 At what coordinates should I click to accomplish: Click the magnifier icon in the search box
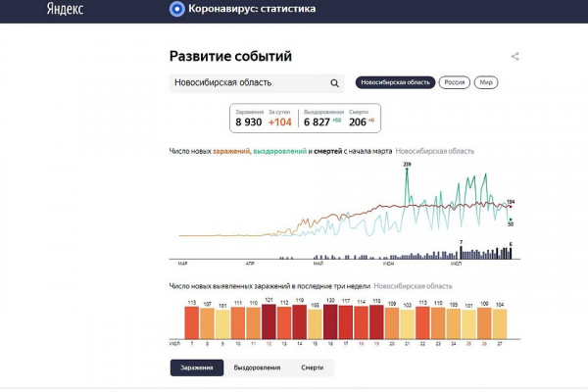tap(334, 83)
